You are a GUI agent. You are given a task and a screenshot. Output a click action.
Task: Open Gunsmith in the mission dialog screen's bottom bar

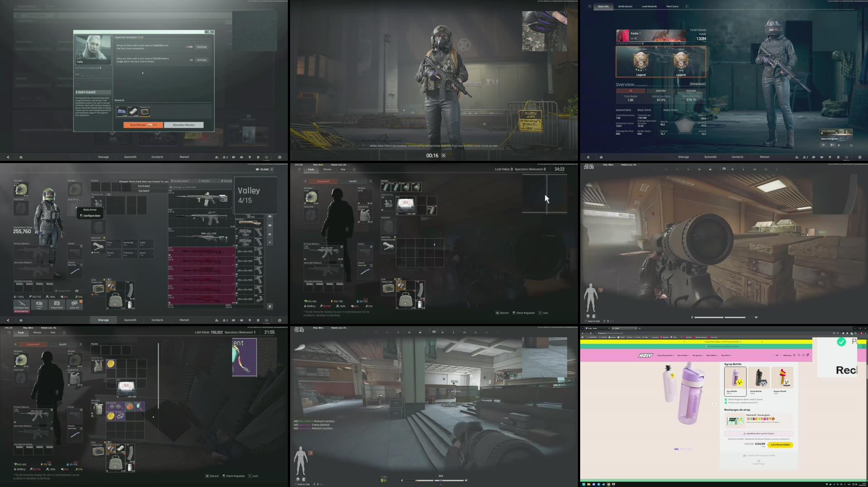click(130, 157)
